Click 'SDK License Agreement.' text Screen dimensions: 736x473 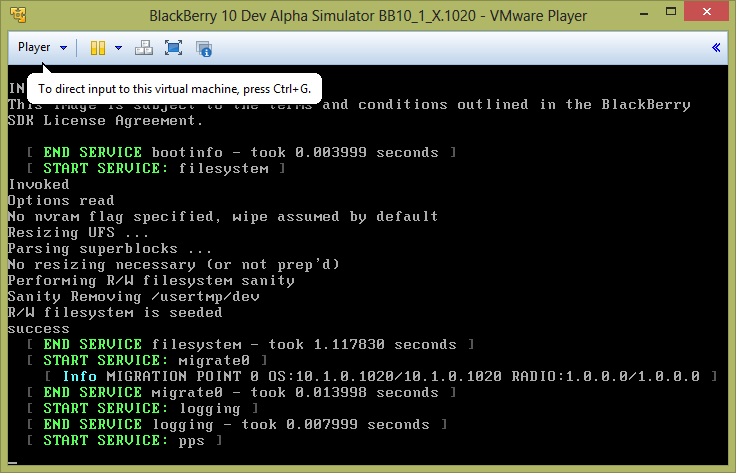pyautogui.click(x=106, y=121)
